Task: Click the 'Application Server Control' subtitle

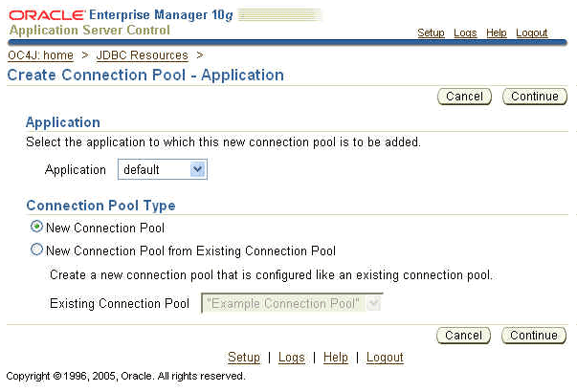Action: pos(89,31)
